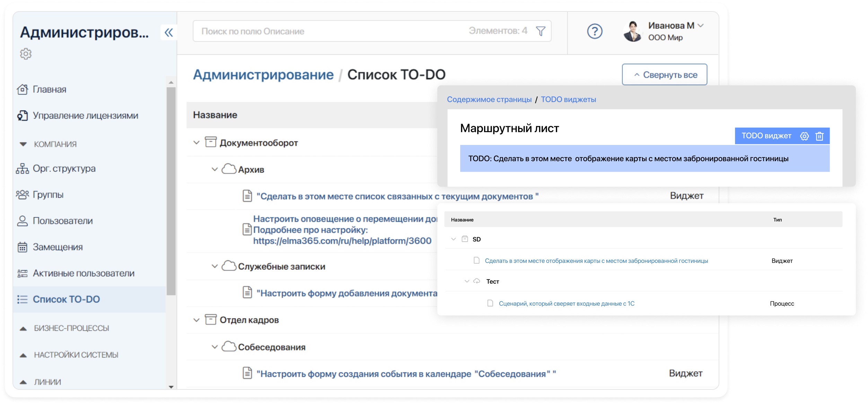Click the Замещения calendar icon
This screenshot has height=404, width=868.
click(22, 247)
